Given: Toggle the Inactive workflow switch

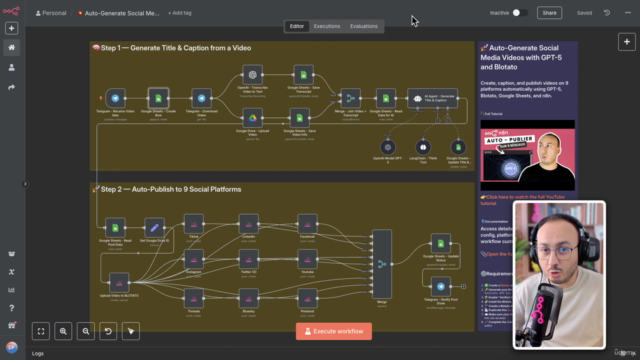Looking at the screenshot, I should click(x=520, y=13).
